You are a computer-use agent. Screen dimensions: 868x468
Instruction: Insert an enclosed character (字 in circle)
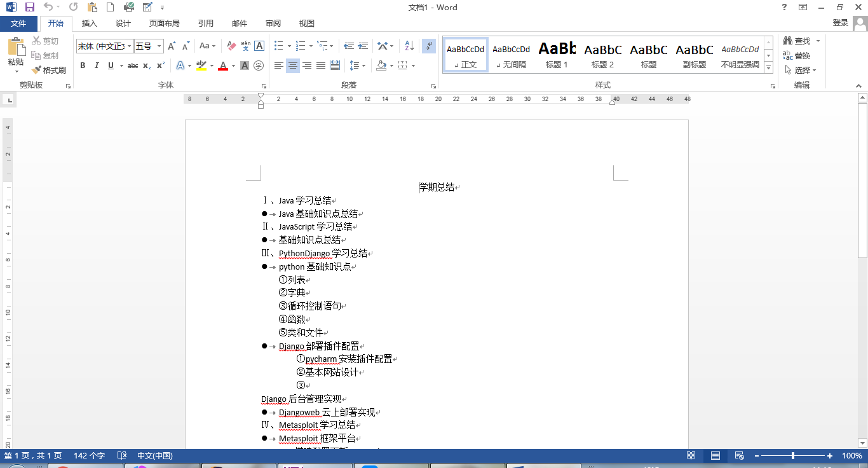(259, 65)
